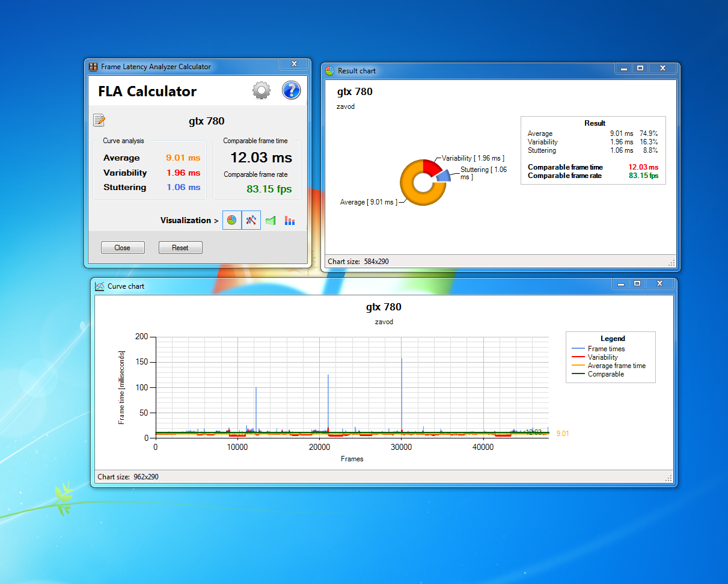Image resolution: width=728 pixels, height=584 pixels.
Task: Show the bar chart visualization
Action: [x=290, y=221]
